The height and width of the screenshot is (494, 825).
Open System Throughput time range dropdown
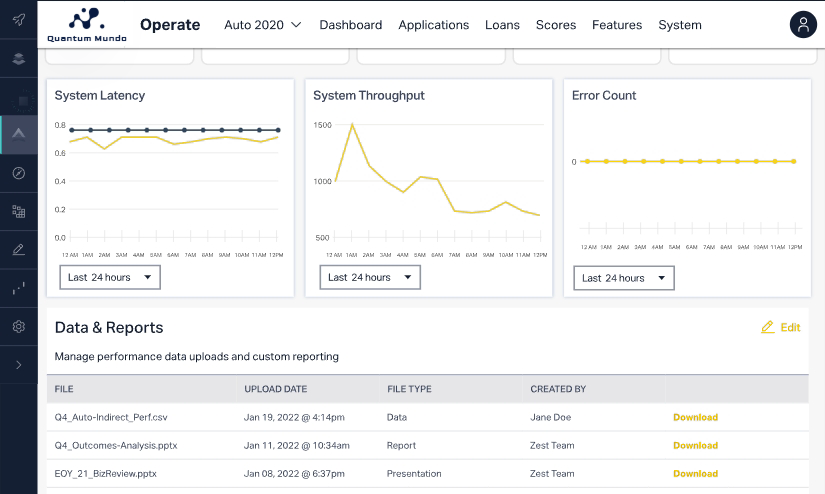click(x=370, y=277)
